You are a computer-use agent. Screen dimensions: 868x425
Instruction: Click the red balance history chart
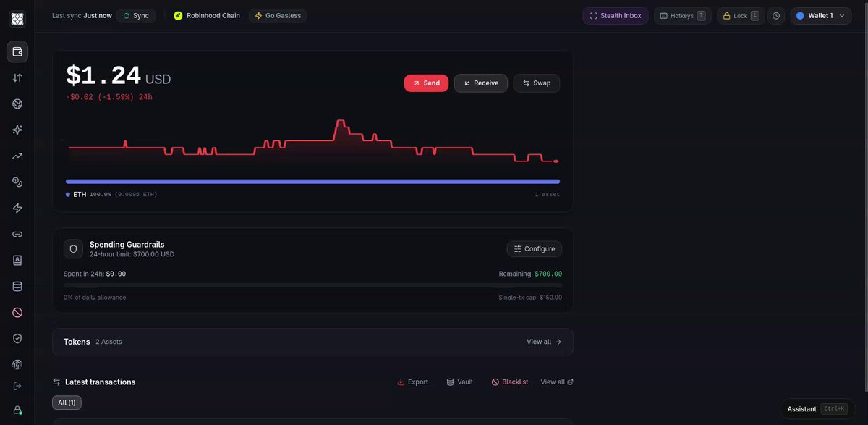(312, 141)
